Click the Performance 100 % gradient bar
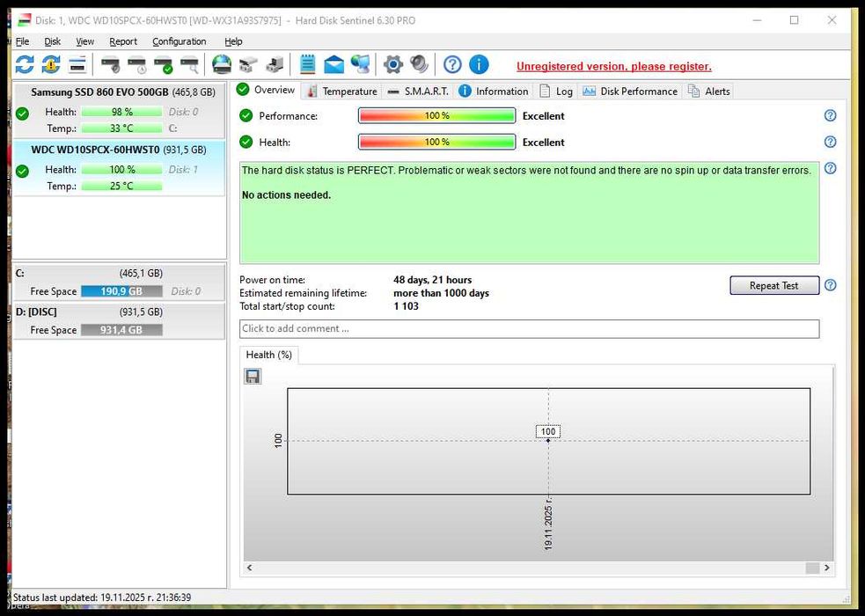Screen dimensions: 865x616 (436, 116)
